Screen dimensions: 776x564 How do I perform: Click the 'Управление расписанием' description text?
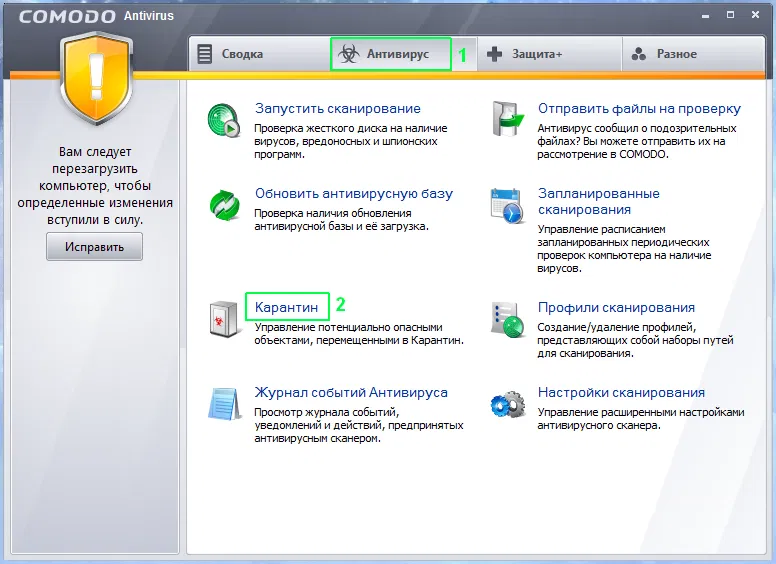coord(625,249)
